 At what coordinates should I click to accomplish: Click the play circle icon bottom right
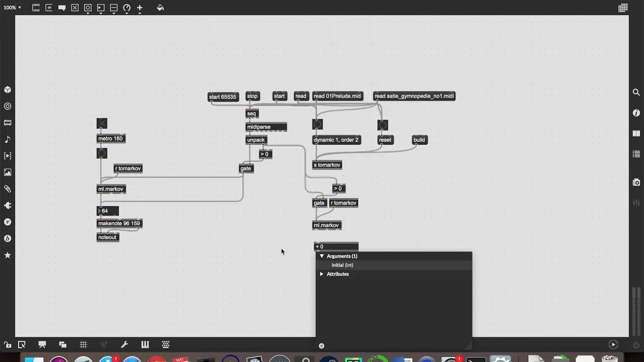[x=613, y=344]
